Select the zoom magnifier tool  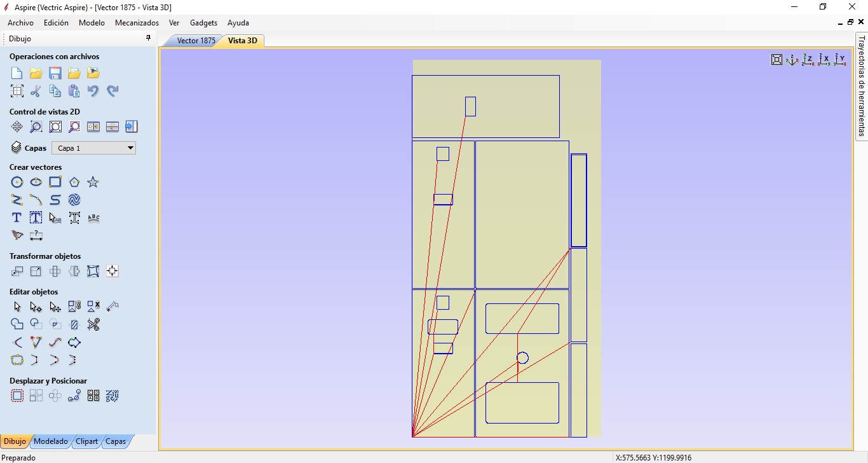pos(36,127)
